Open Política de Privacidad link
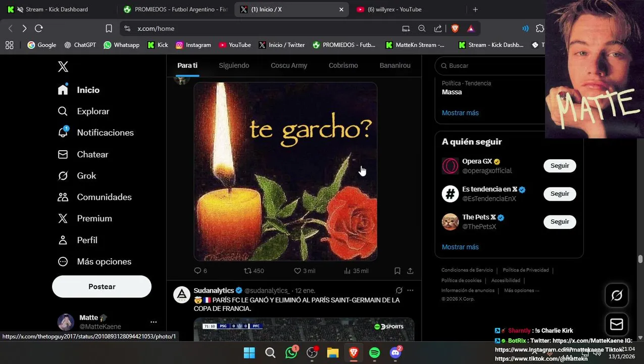Viewport: 644px width, 364px height. point(526,270)
